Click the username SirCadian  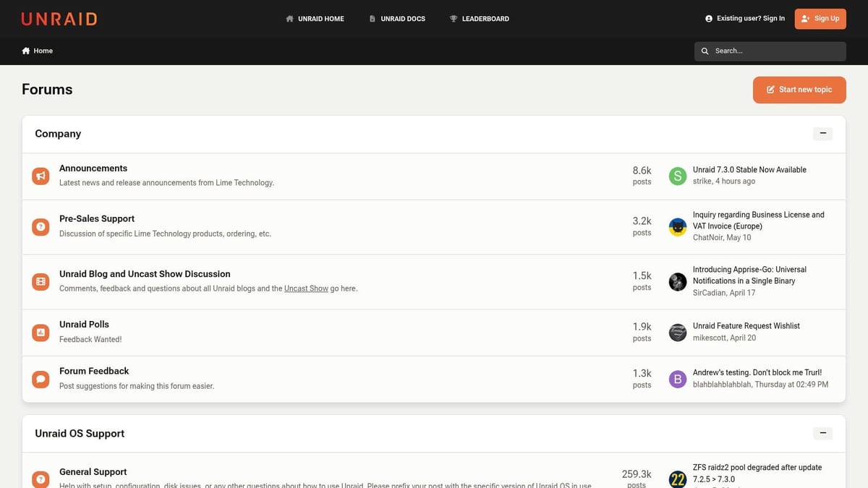[709, 293]
